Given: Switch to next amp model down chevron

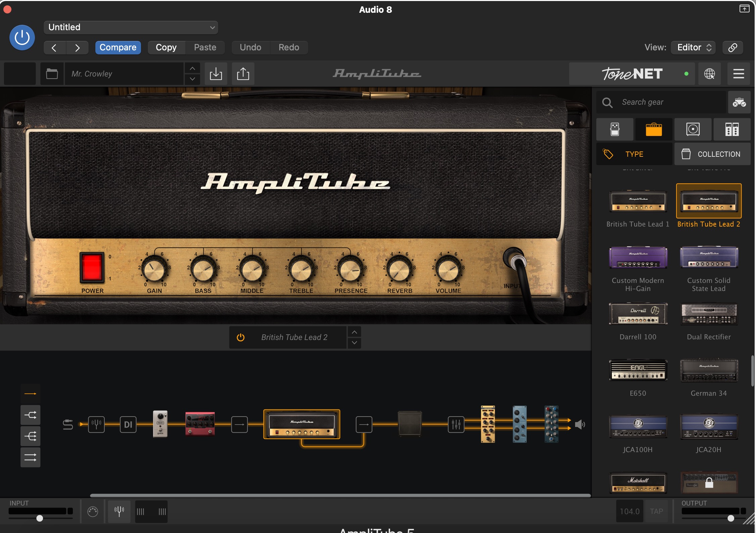Looking at the screenshot, I should point(354,343).
